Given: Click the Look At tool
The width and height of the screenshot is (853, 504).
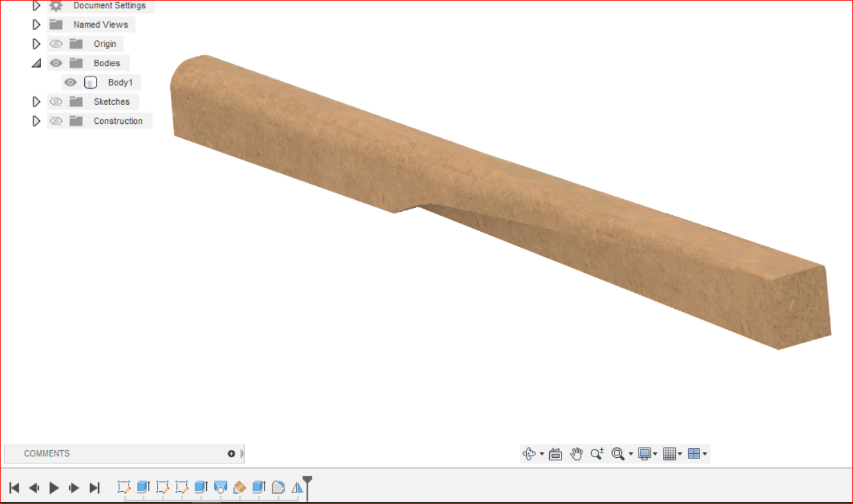Looking at the screenshot, I should click(555, 453).
